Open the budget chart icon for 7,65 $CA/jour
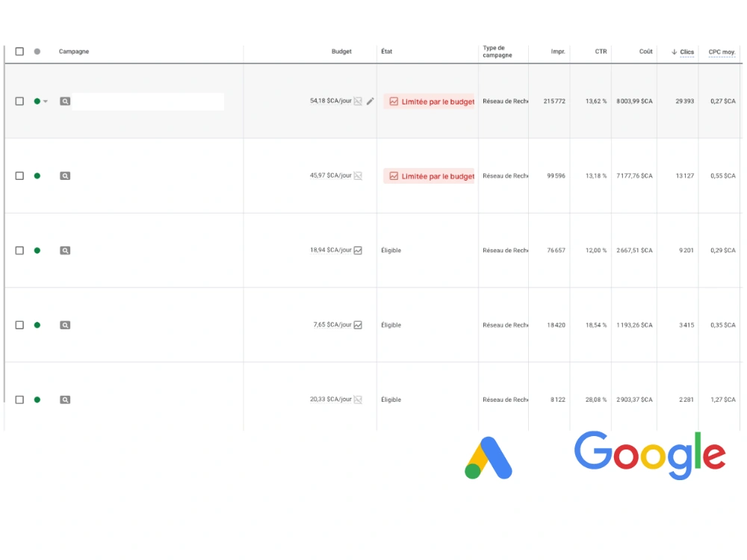This screenshot has width=747, height=560. tap(359, 325)
